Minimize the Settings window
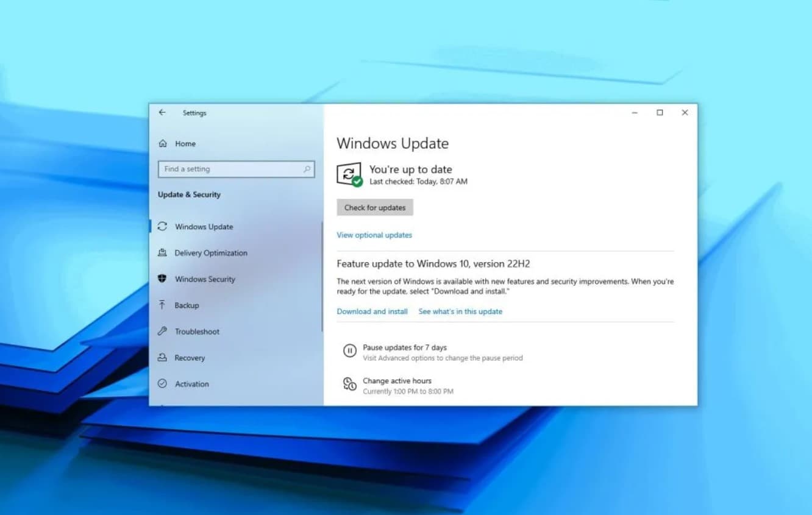 point(635,113)
